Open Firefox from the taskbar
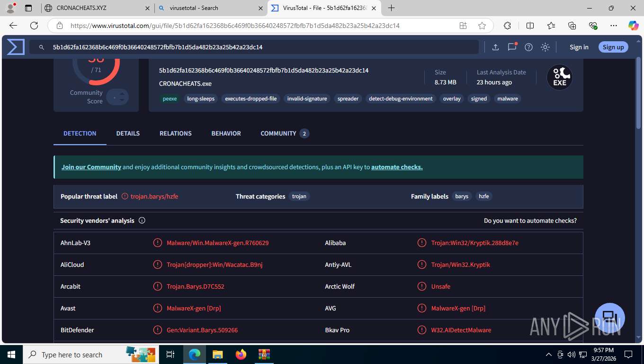The width and height of the screenshot is (644, 364). click(x=241, y=355)
